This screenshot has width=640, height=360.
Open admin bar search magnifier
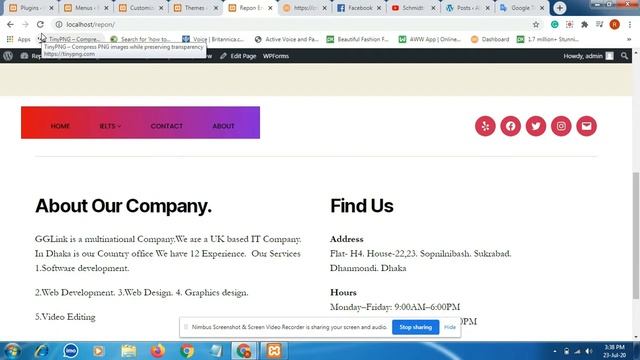pyautogui.click(x=624, y=56)
